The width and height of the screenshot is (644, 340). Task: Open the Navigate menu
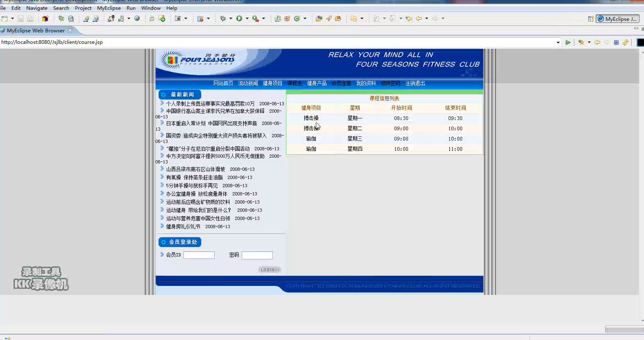(37, 8)
